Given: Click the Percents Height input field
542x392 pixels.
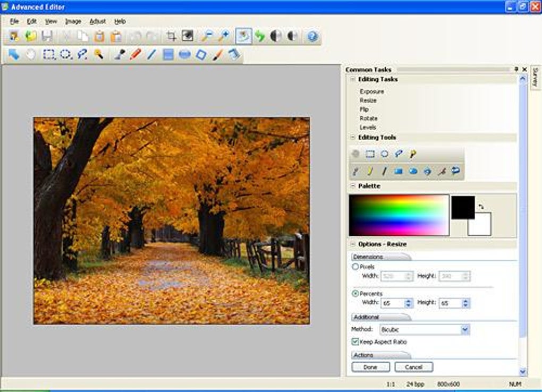Looking at the screenshot, I should (450, 303).
